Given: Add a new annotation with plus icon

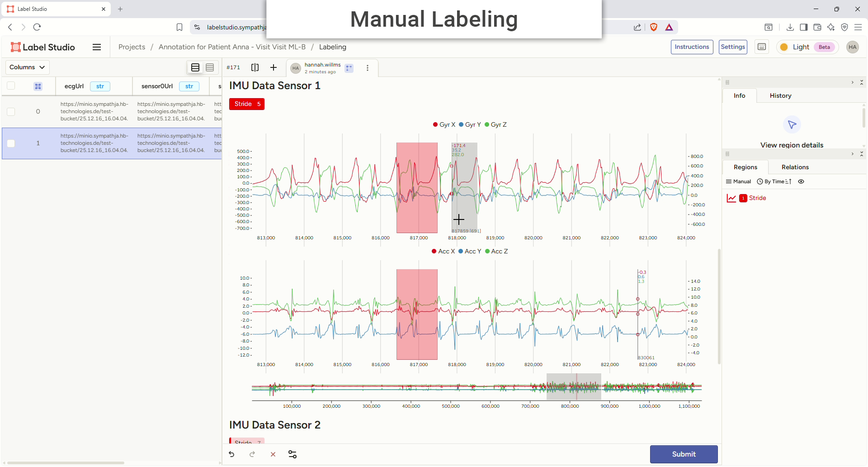Looking at the screenshot, I should 274,67.
